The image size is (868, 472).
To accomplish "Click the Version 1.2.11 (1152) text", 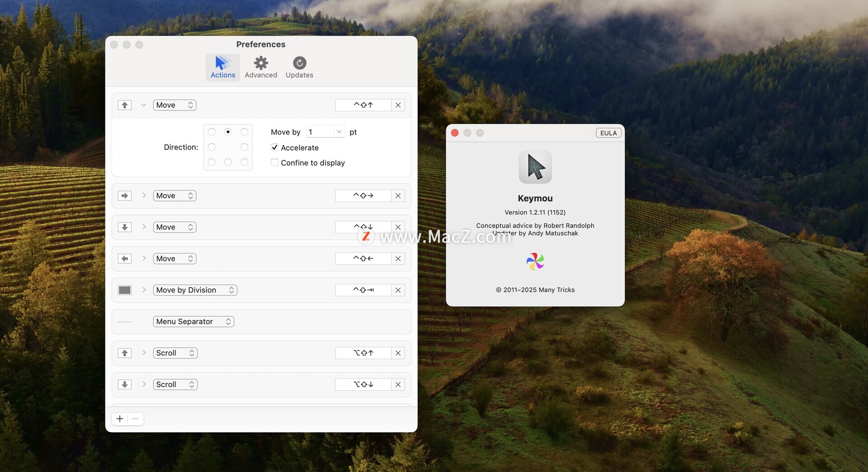I will click(x=535, y=212).
